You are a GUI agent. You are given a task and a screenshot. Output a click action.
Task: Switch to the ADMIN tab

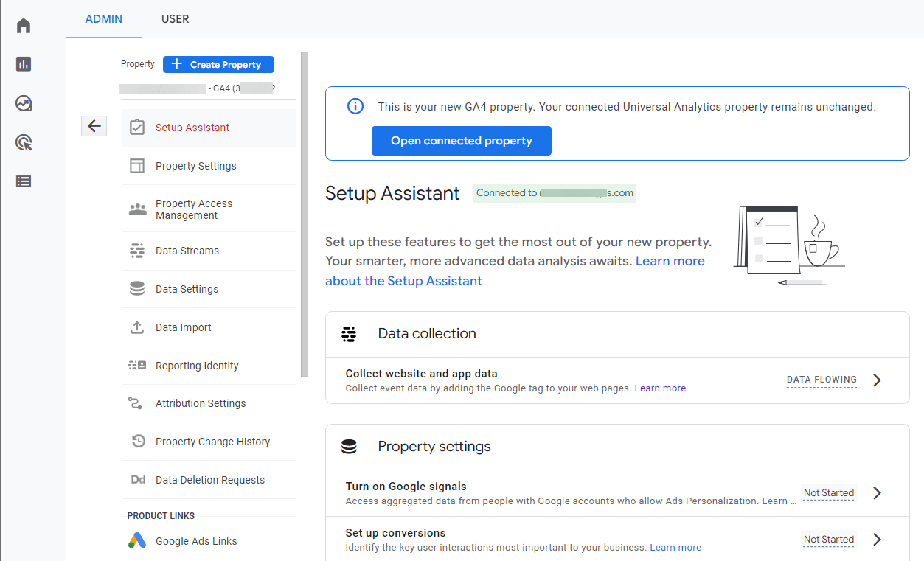pyautogui.click(x=104, y=19)
